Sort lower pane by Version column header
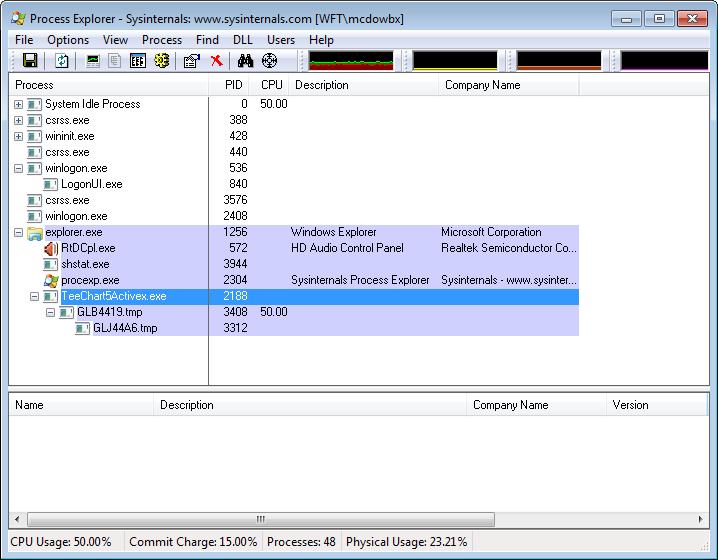 (x=657, y=405)
